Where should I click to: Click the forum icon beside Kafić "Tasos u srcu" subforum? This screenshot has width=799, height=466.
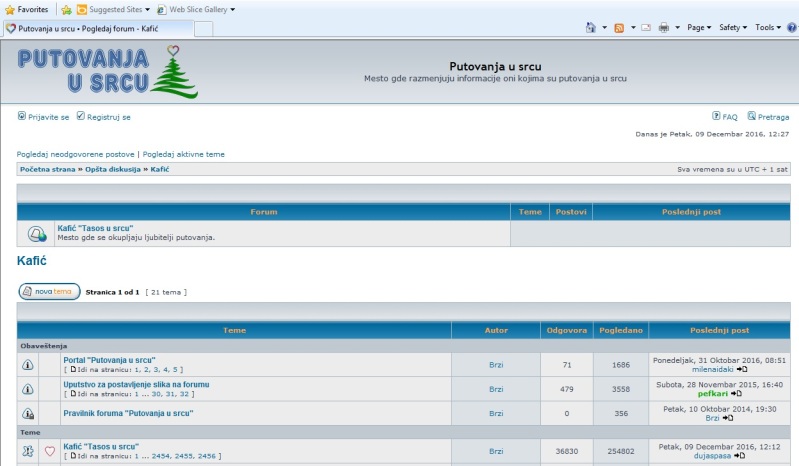tap(37, 234)
